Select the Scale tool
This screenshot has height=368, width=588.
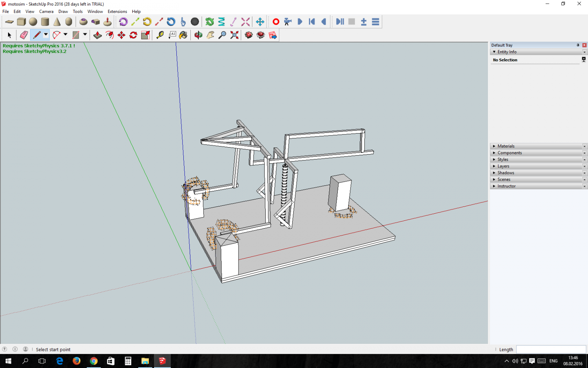coord(146,35)
